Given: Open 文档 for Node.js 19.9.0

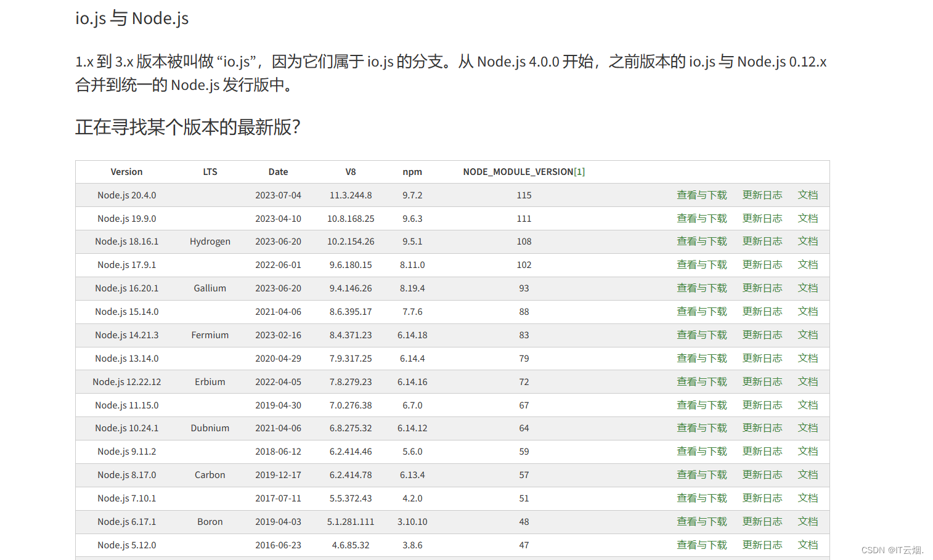Looking at the screenshot, I should click(808, 219).
